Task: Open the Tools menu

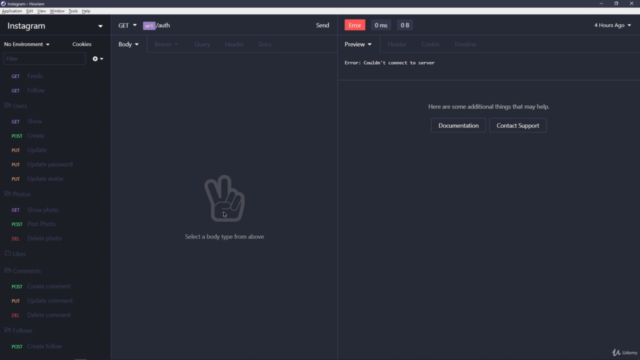Action: pyautogui.click(x=73, y=11)
